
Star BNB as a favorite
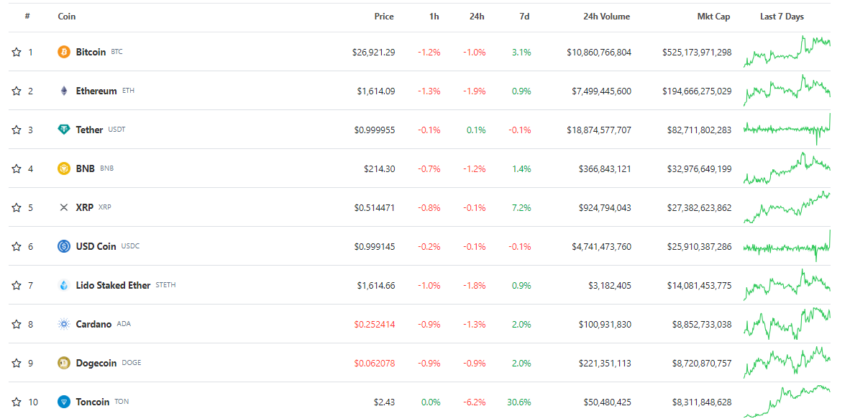coord(16,169)
